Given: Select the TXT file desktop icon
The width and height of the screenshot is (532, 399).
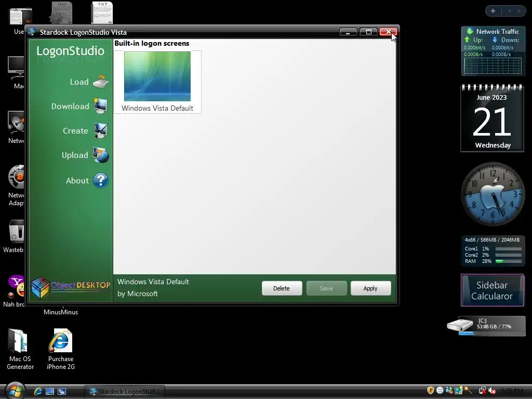Looking at the screenshot, I should pos(102,12).
